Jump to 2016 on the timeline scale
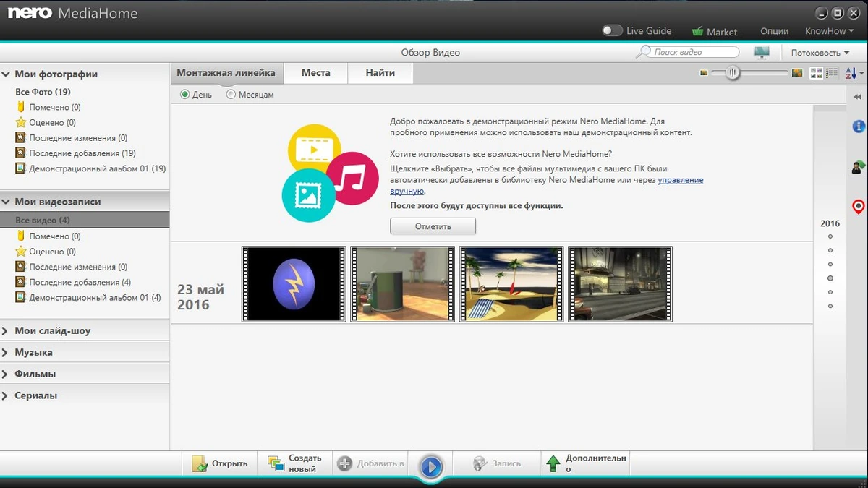The image size is (868, 488). point(830,223)
